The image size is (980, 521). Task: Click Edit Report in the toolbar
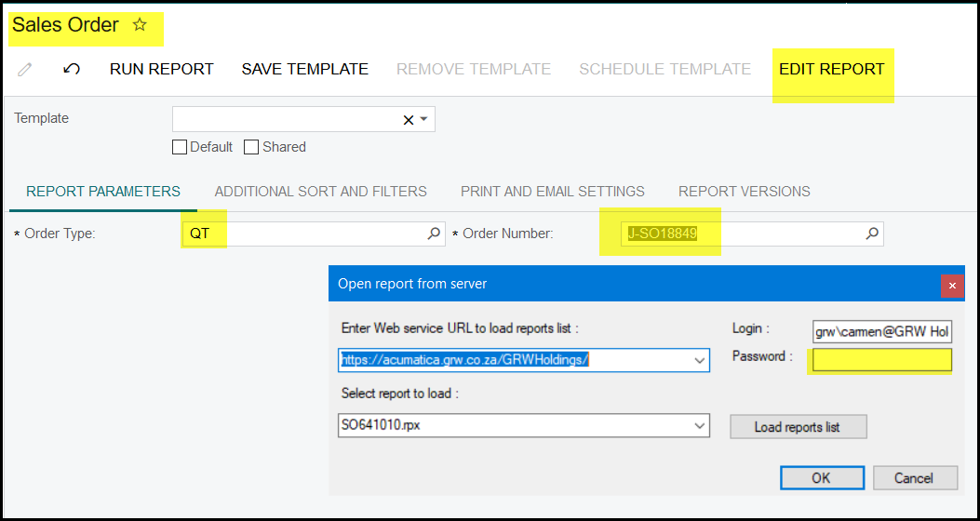[831, 70]
